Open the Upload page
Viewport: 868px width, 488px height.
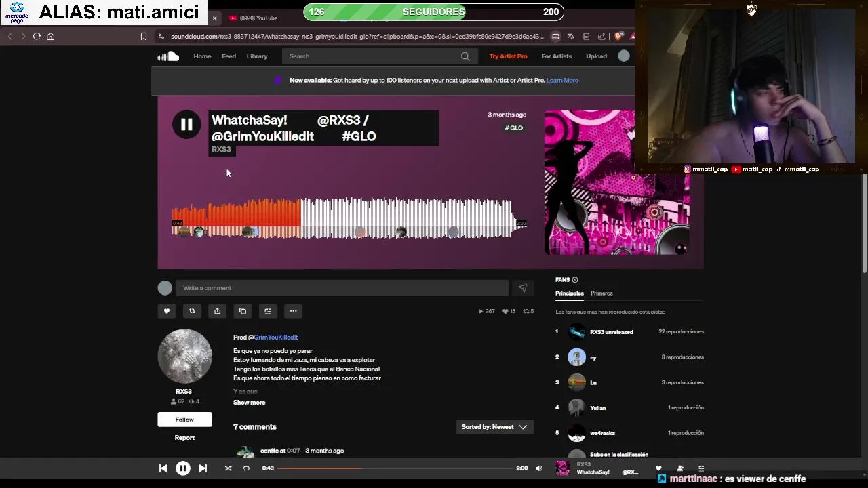(596, 56)
